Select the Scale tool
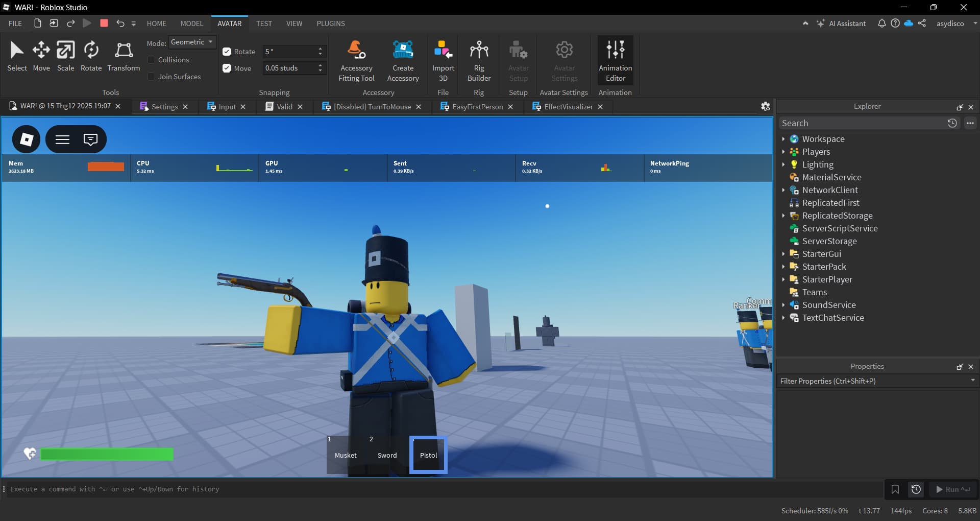Image resolution: width=980 pixels, height=521 pixels. [65, 56]
